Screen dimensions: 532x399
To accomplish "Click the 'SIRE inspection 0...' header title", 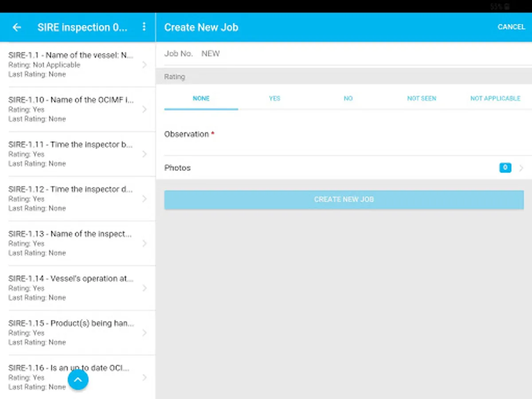I will [82, 27].
